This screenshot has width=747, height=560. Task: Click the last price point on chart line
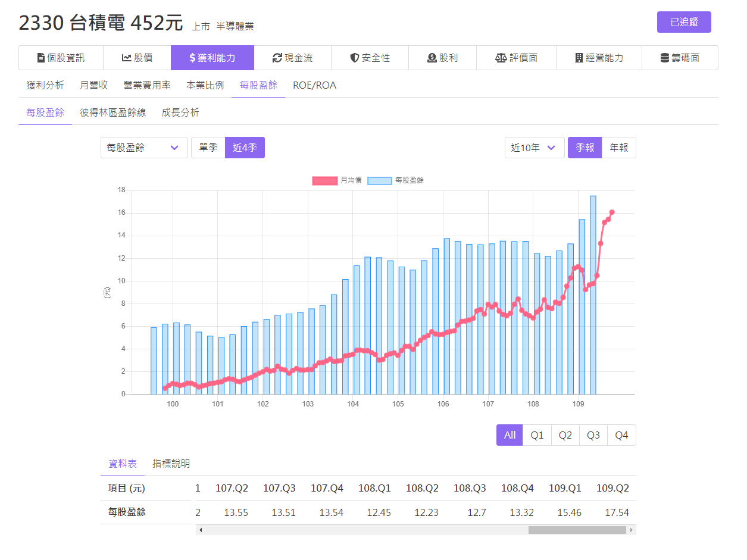pyautogui.click(x=612, y=212)
